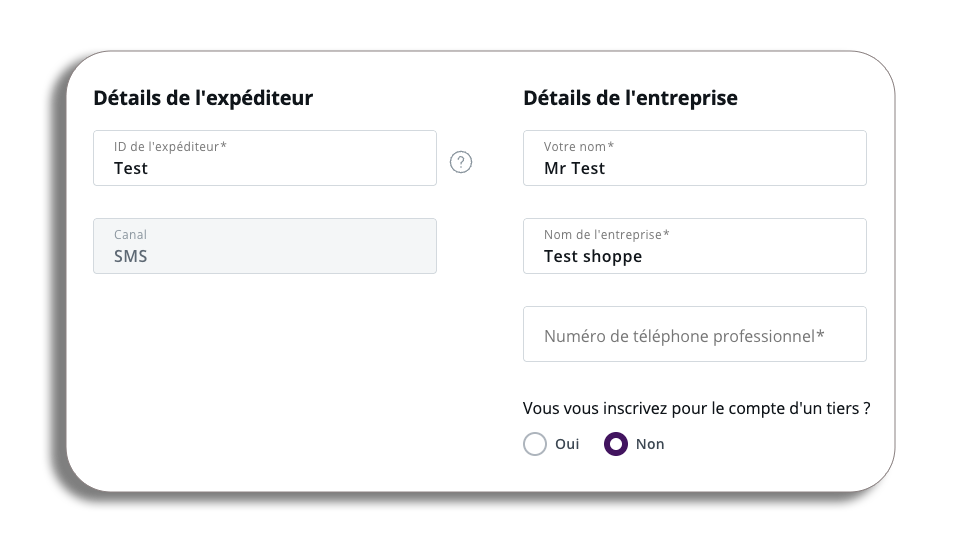Click the Mr Test value text
Image resolution: width=969 pixels, height=543 pixels.
[574, 169]
